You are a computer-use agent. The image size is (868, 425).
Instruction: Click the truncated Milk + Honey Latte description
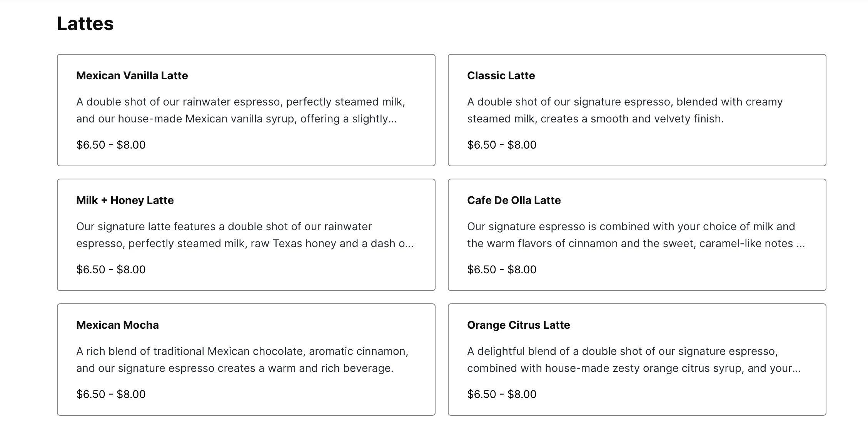(245, 235)
